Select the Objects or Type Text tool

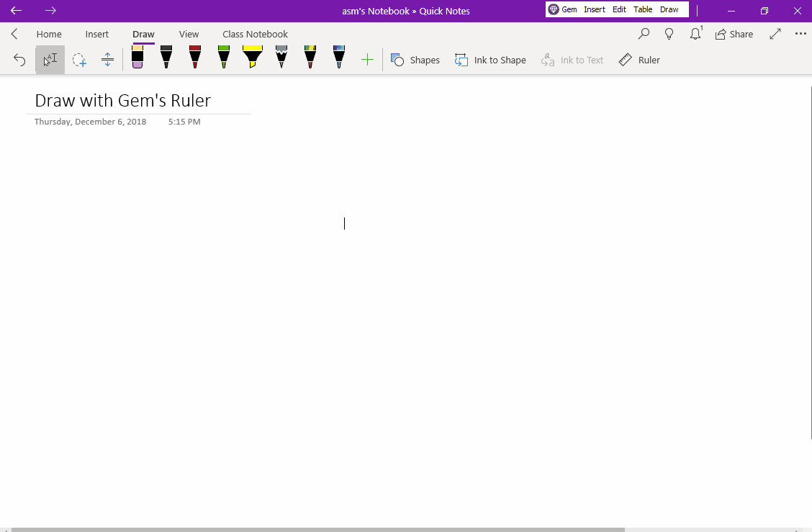pyautogui.click(x=50, y=60)
